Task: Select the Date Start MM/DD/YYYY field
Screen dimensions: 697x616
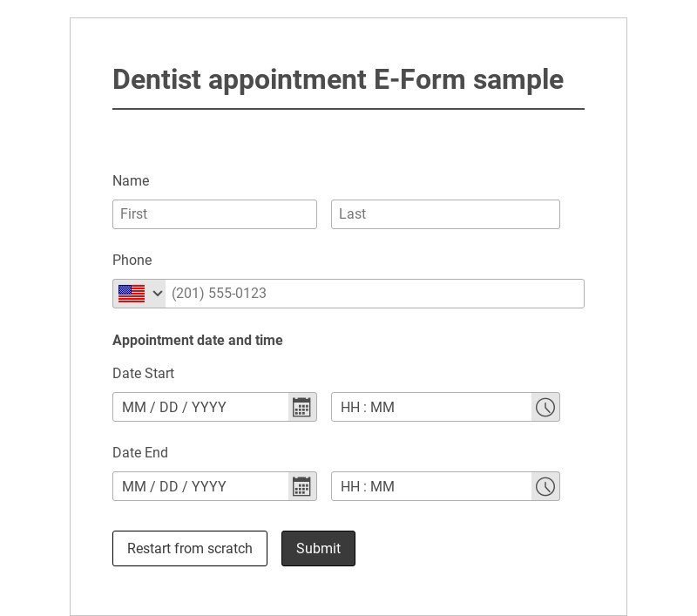Action: point(201,407)
